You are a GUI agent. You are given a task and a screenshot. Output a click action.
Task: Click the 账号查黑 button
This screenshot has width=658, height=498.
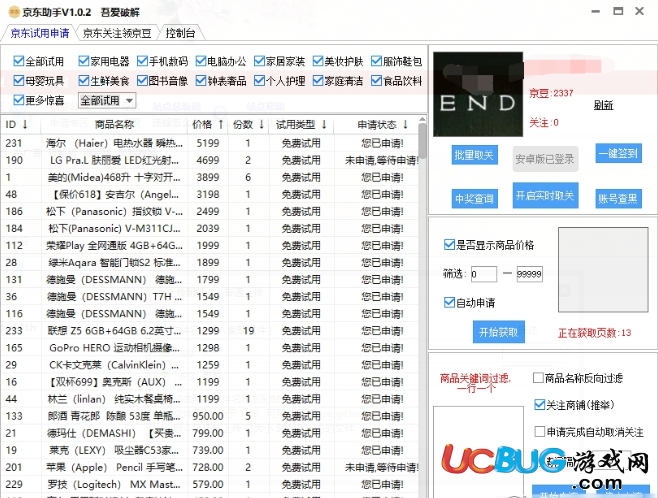pos(619,199)
